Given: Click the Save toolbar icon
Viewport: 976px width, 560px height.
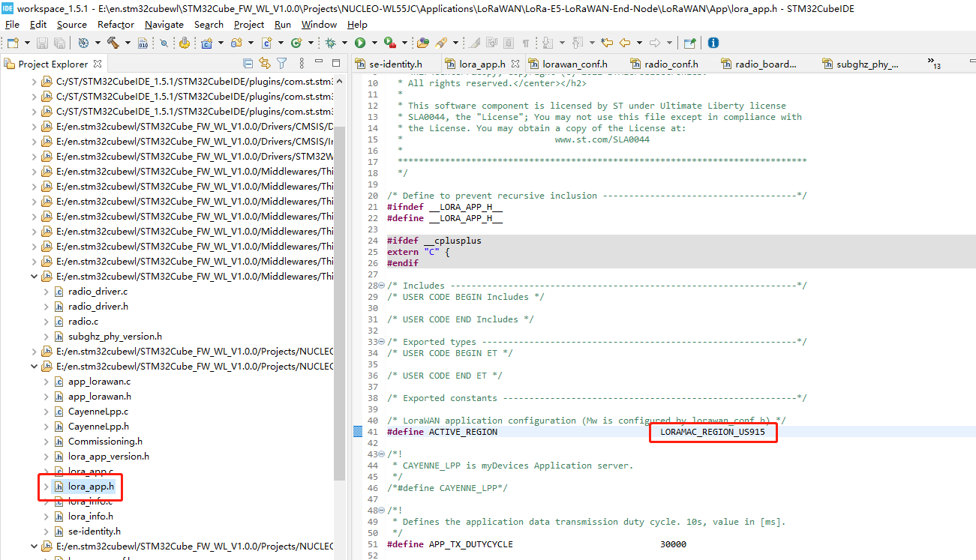Looking at the screenshot, I should click(42, 43).
